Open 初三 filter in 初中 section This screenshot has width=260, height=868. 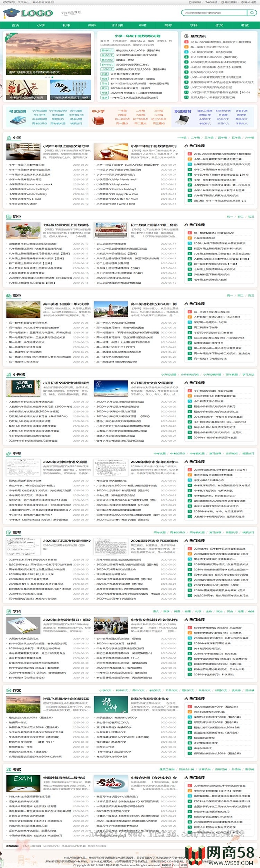click(x=251, y=217)
